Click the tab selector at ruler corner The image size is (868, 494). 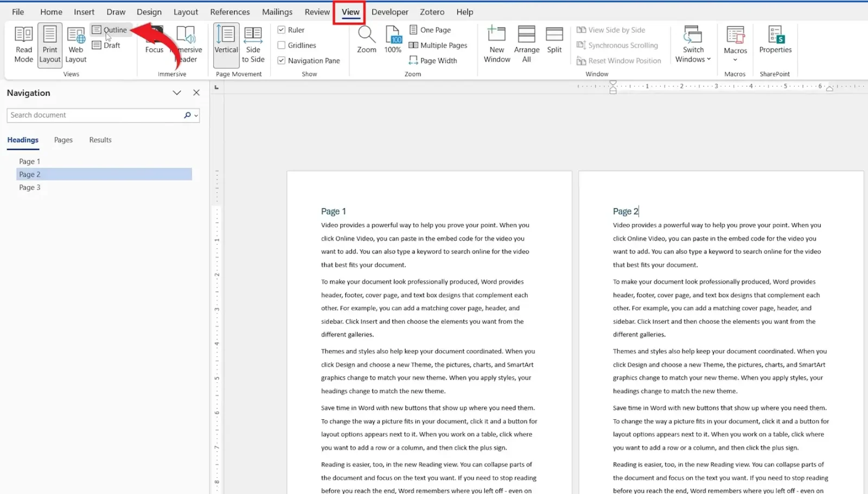pos(217,87)
